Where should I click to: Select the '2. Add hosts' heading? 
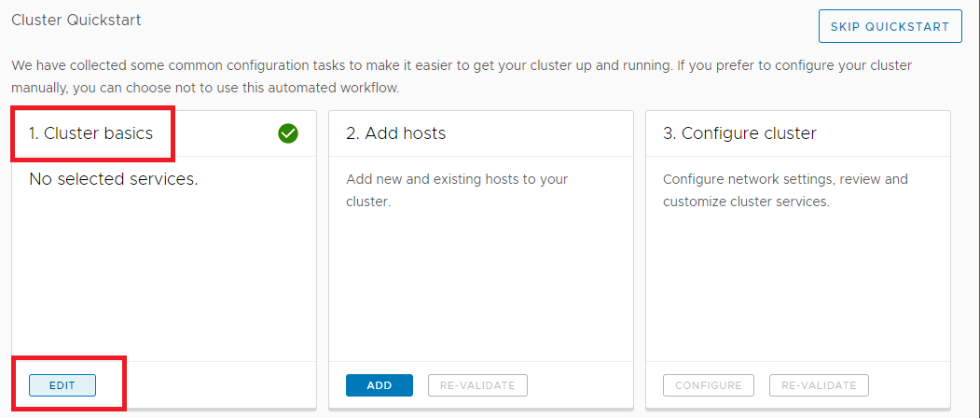[x=395, y=133]
